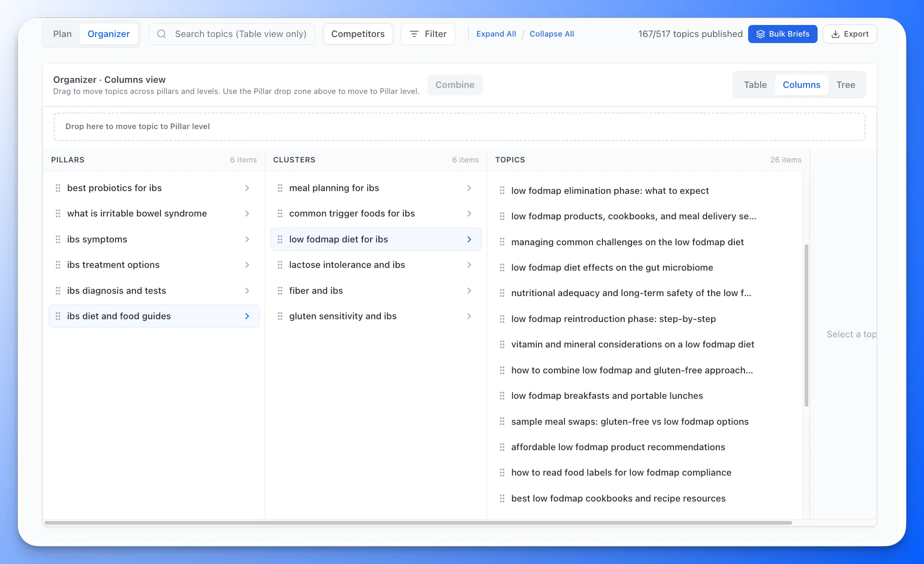
Task: Switch to the Table view
Action: [755, 85]
